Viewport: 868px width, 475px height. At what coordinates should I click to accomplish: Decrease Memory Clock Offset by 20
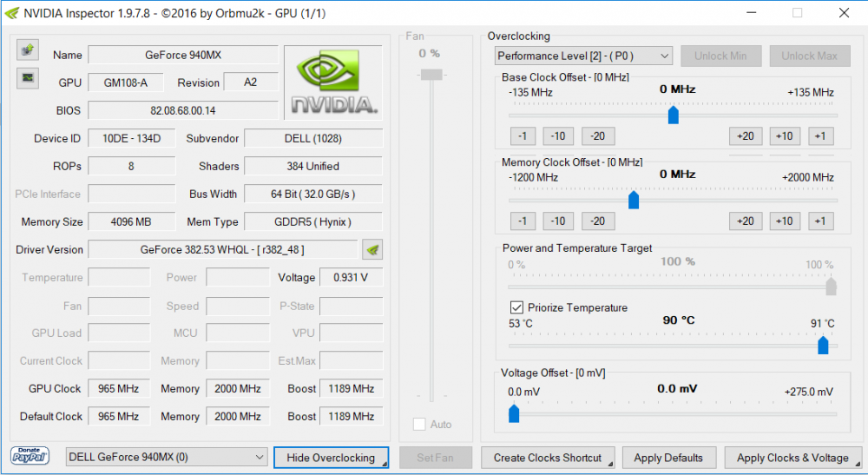[598, 221]
